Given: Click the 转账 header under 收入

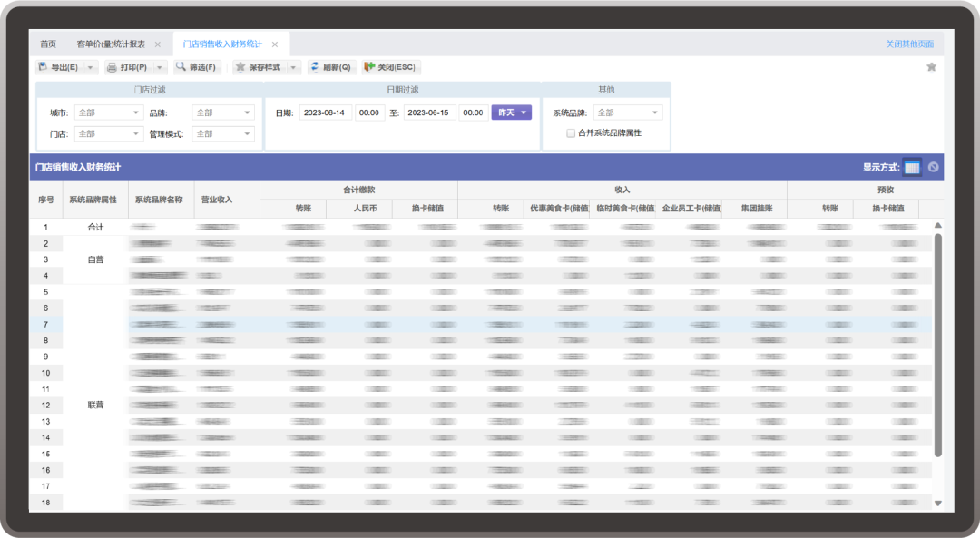Looking at the screenshot, I should [x=491, y=209].
